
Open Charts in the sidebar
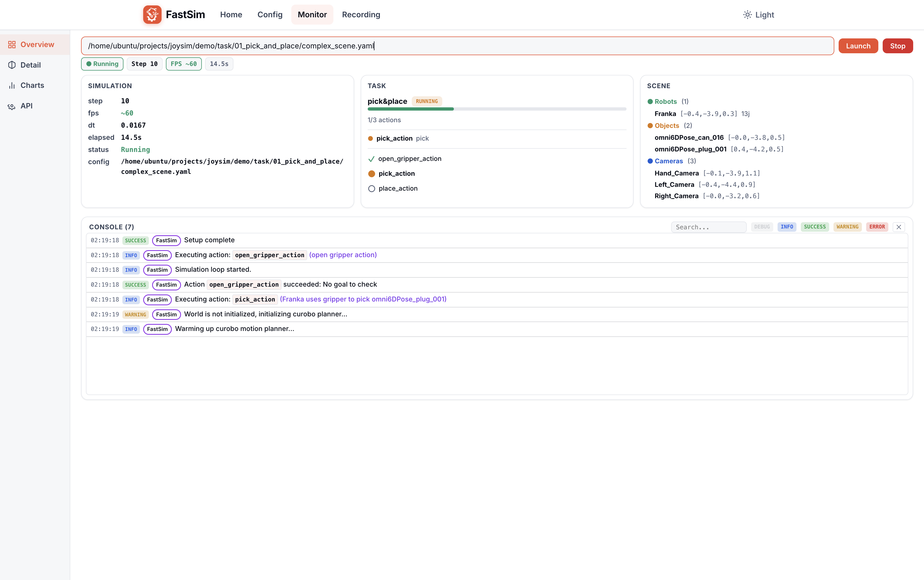tap(35, 85)
